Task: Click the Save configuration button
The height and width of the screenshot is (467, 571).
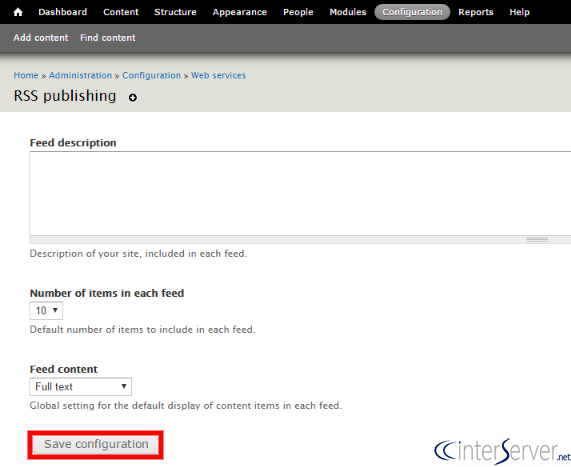Action: point(95,445)
